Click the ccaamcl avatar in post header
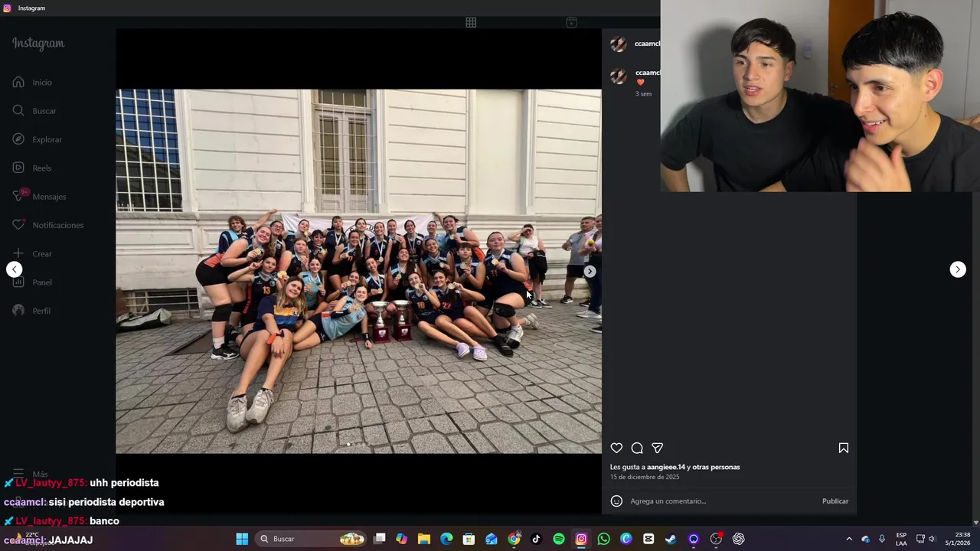 click(x=619, y=44)
